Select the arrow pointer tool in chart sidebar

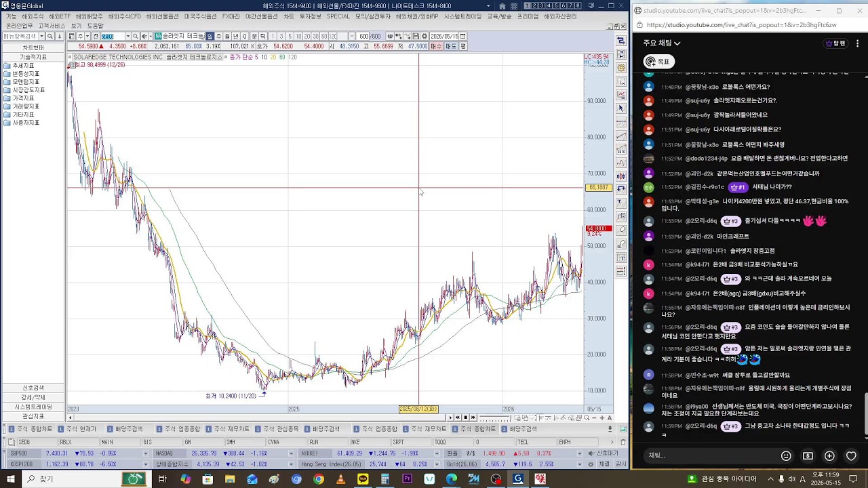click(x=621, y=107)
